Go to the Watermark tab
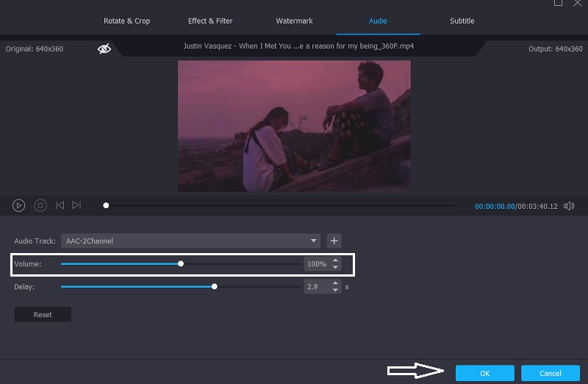Image resolution: width=588 pixels, height=384 pixels. (294, 21)
